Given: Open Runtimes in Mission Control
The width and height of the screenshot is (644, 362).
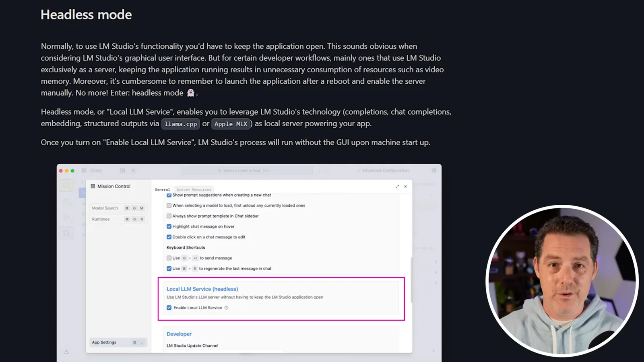Looking at the screenshot, I should point(118,219).
